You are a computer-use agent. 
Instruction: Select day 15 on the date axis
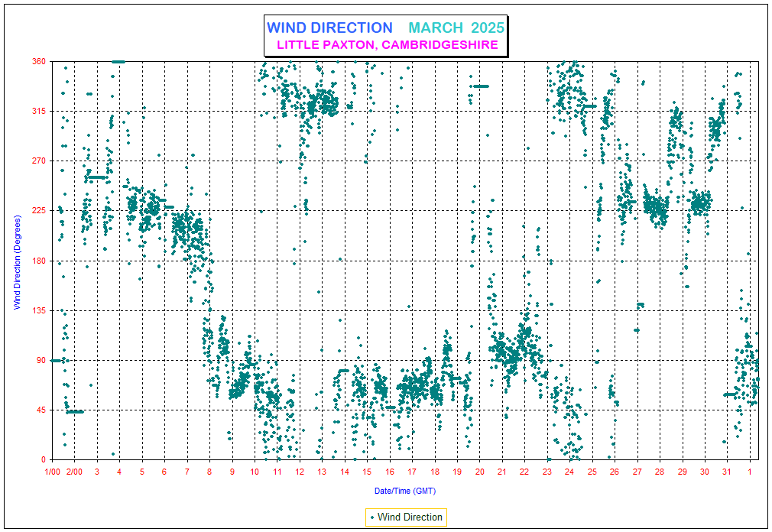[x=368, y=472]
